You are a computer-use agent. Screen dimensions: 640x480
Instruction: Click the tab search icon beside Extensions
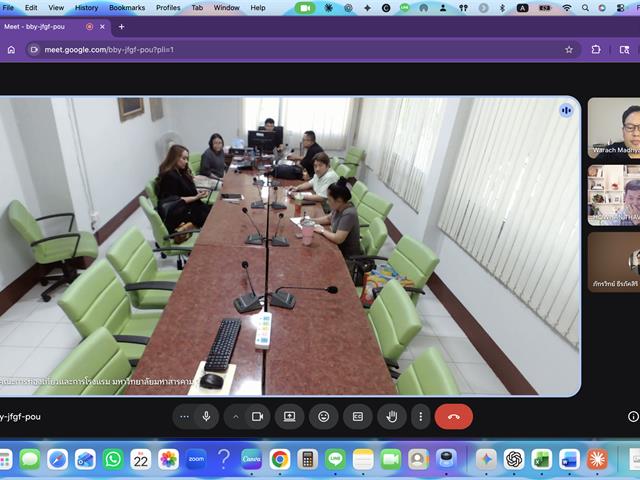tap(624, 49)
